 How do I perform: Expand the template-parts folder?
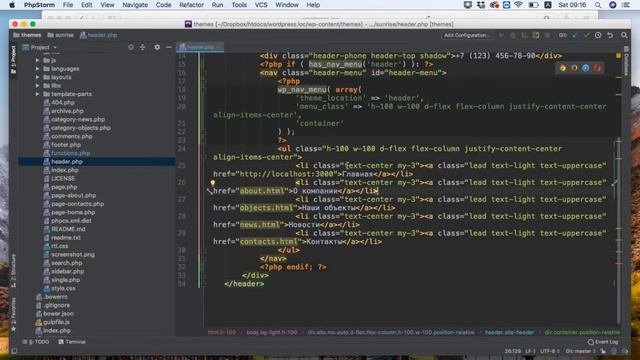tap(37, 94)
